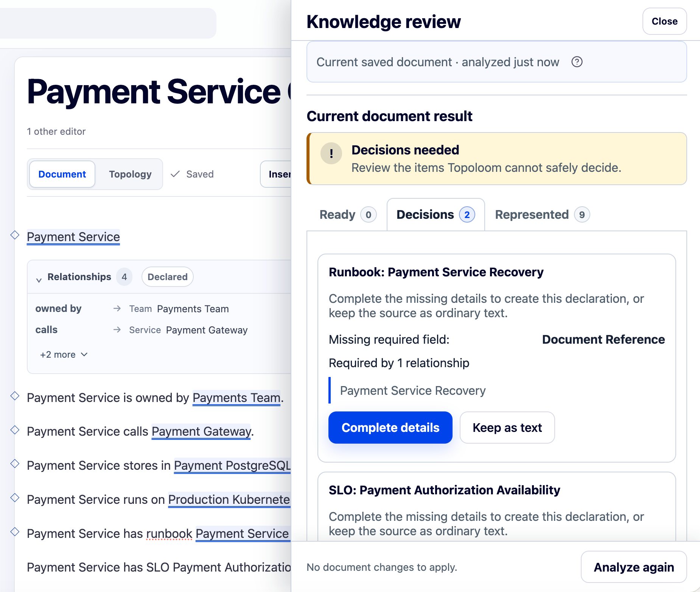
Task: Close the Knowledge review panel
Action: [664, 21]
